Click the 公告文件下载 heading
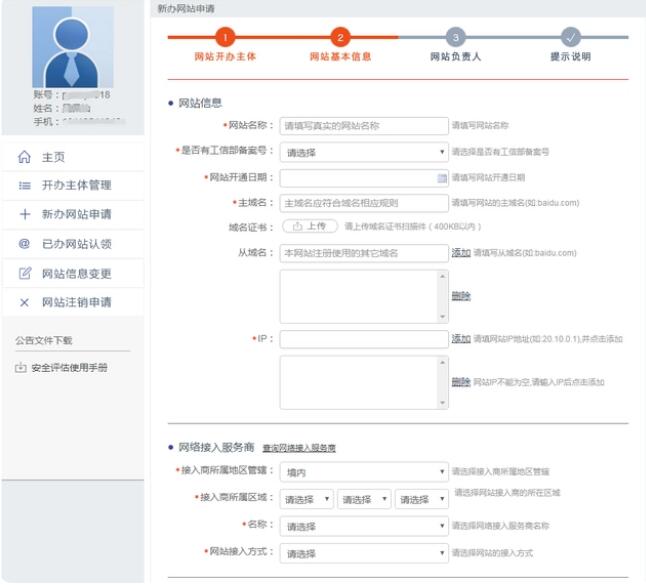The width and height of the screenshot is (646, 585). 44,340
